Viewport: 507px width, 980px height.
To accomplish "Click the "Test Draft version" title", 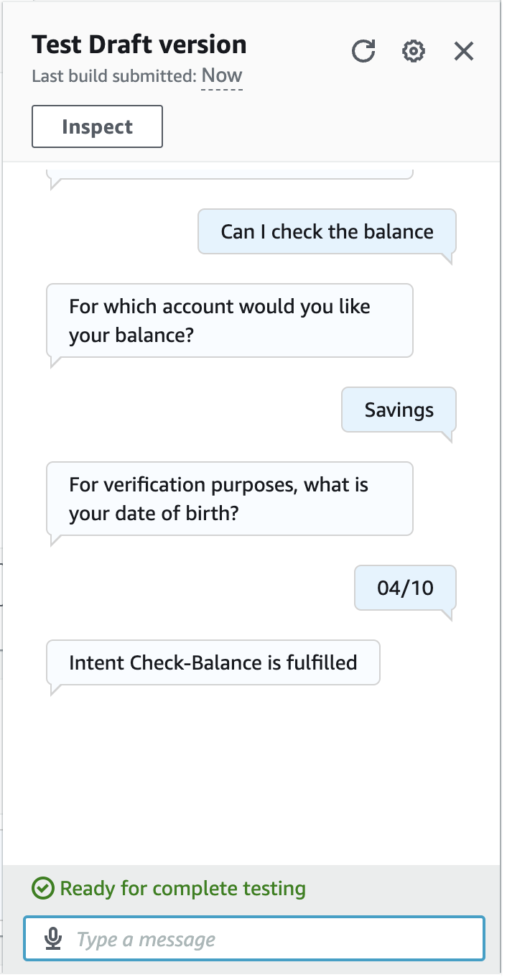I will (139, 45).
